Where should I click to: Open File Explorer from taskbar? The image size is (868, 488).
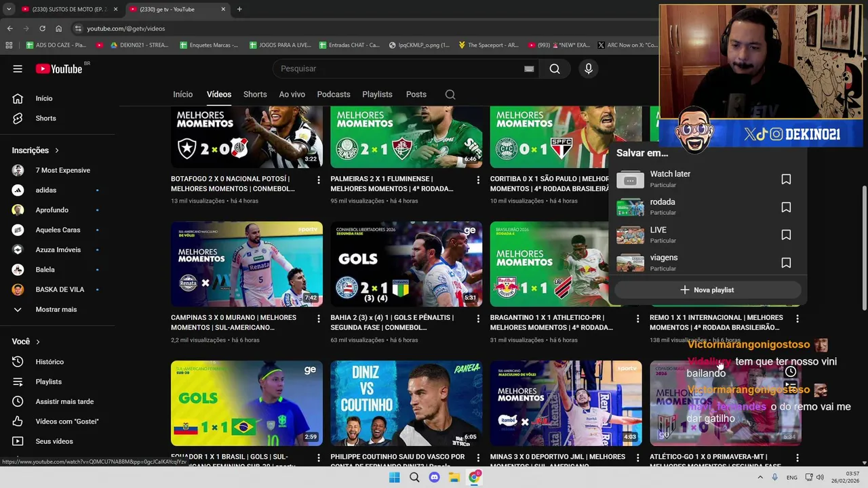[454, 477]
